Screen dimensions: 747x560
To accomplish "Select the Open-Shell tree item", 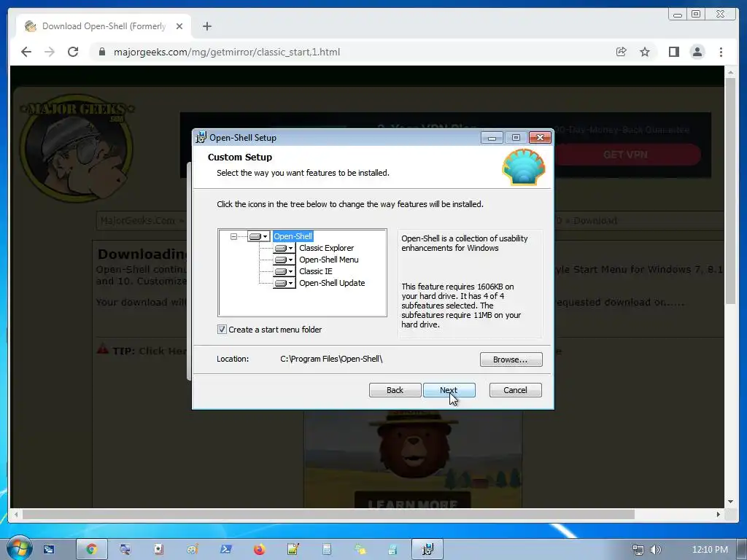I will (293, 236).
